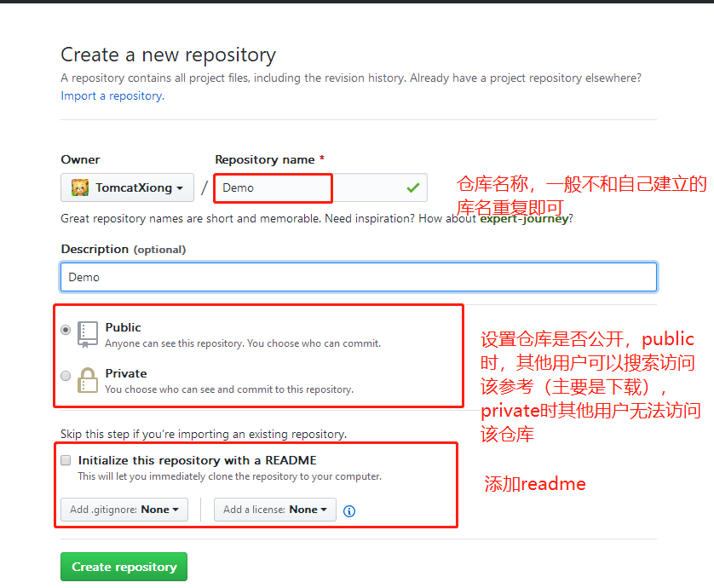Open the Add .gitignore dropdown

tap(124, 510)
